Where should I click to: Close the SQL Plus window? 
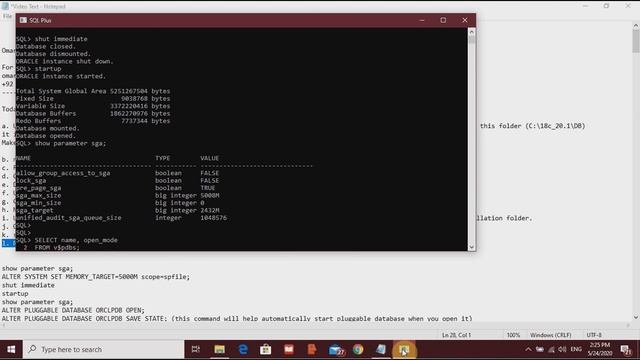465,20
